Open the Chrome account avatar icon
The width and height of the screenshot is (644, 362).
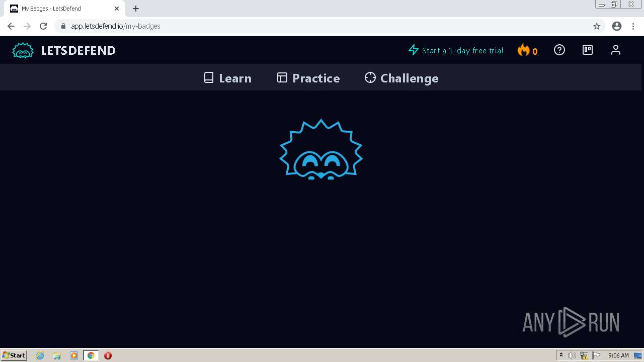coord(617,26)
